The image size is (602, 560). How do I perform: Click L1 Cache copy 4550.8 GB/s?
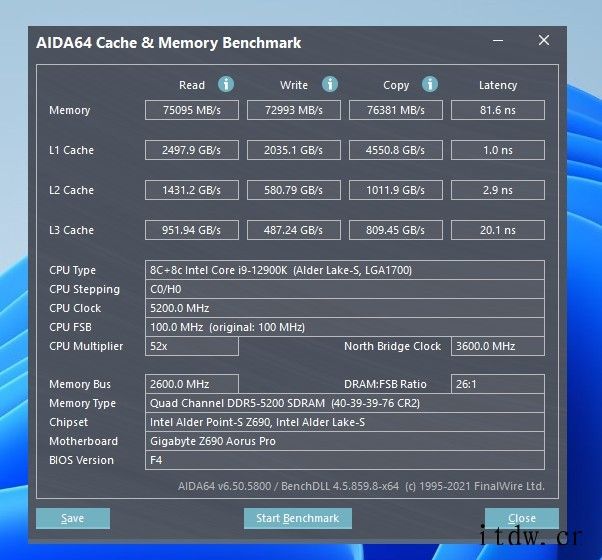[x=396, y=150]
